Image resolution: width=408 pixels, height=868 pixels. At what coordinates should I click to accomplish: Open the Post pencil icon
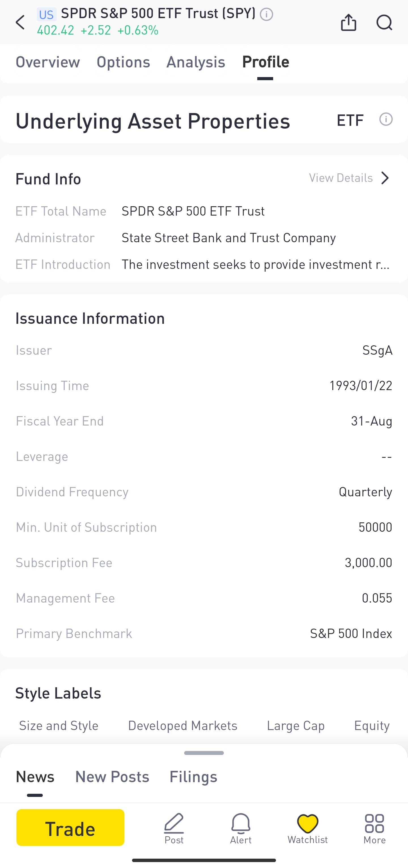point(174,828)
